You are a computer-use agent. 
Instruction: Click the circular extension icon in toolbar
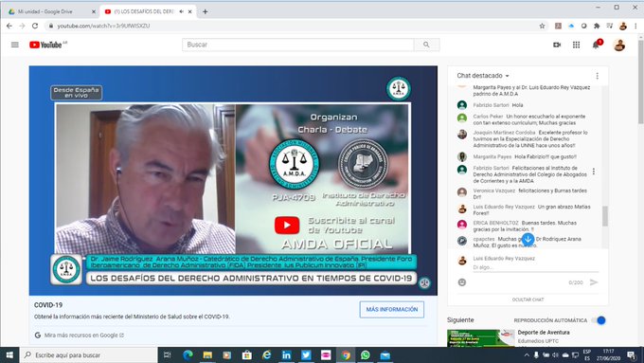tap(583, 26)
